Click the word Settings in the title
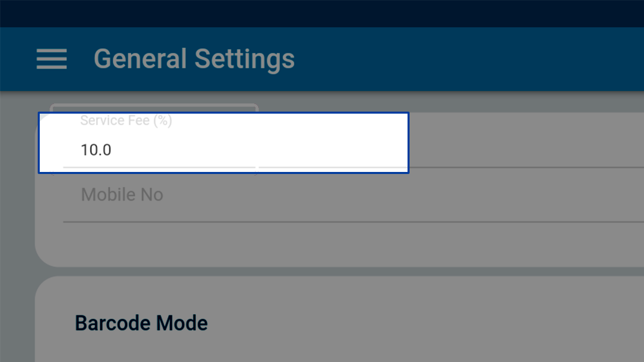The width and height of the screenshot is (644, 362). click(245, 59)
